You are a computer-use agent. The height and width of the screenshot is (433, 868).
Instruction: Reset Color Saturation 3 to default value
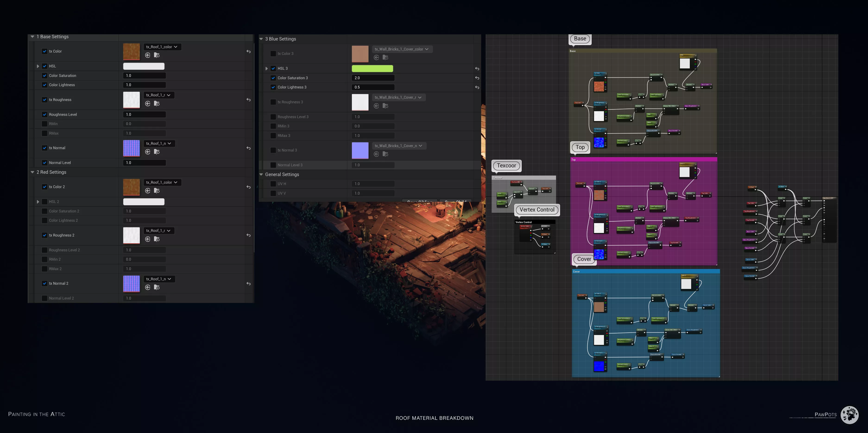477,78
